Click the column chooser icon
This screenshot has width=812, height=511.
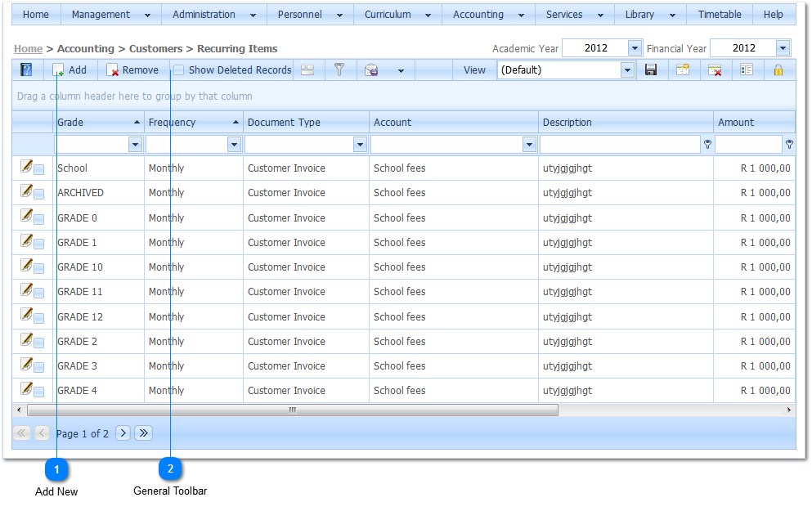(x=747, y=69)
